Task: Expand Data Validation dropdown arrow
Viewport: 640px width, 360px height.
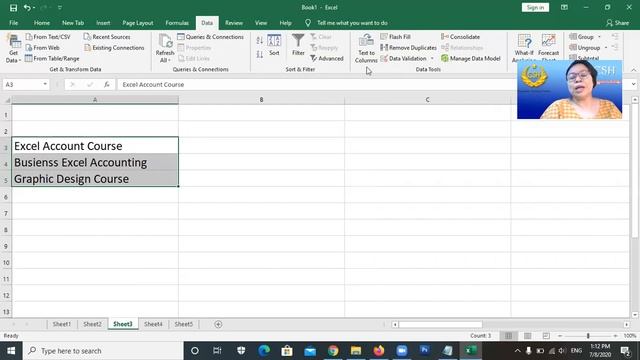Action: click(x=432, y=58)
